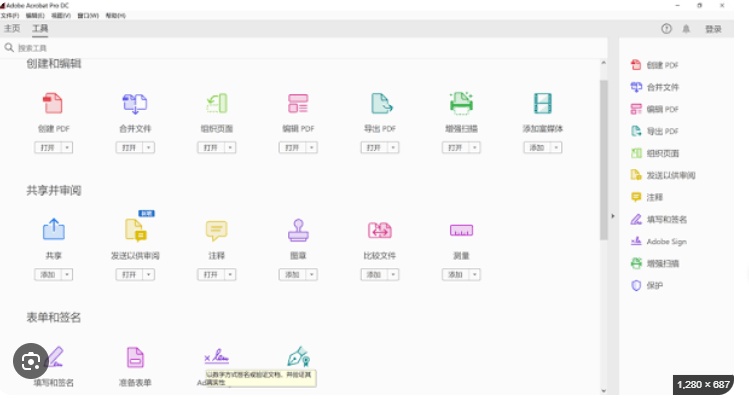Click 打开 button under 注释
The image size is (749, 399).
(211, 274)
